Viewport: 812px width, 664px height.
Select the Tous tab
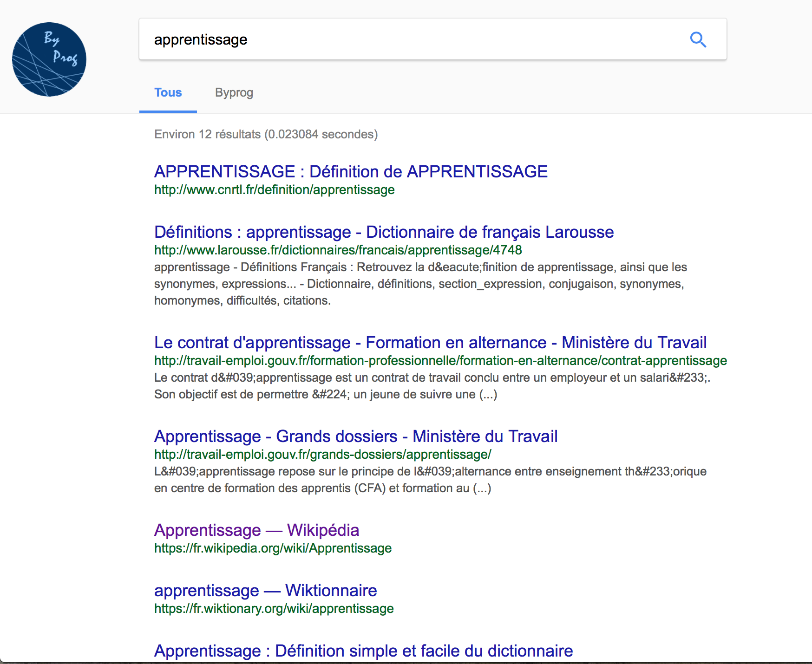pyautogui.click(x=168, y=92)
